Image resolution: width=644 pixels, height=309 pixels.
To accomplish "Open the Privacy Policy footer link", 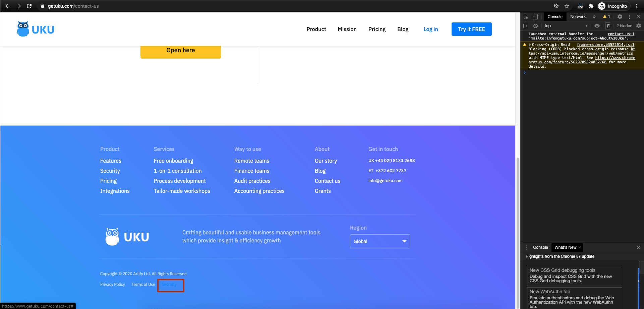I will [x=113, y=285].
